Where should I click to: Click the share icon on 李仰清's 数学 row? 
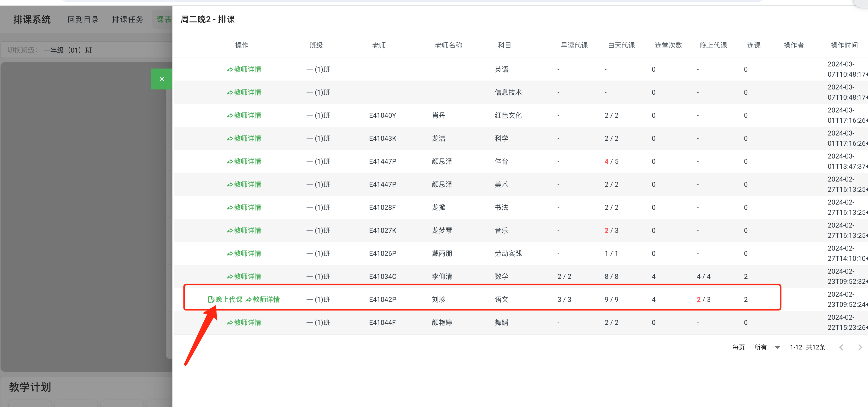230,276
